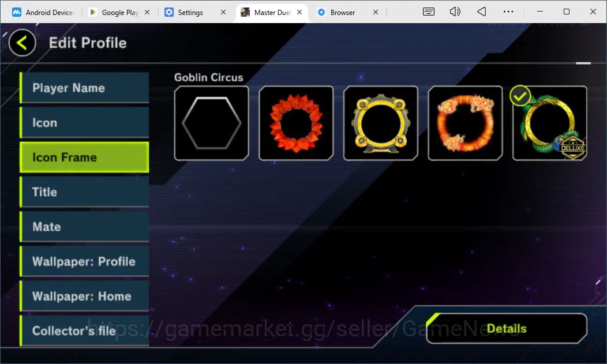Choose the red flower petal icon frame
Image resolution: width=607 pixels, height=364 pixels.
296,123
